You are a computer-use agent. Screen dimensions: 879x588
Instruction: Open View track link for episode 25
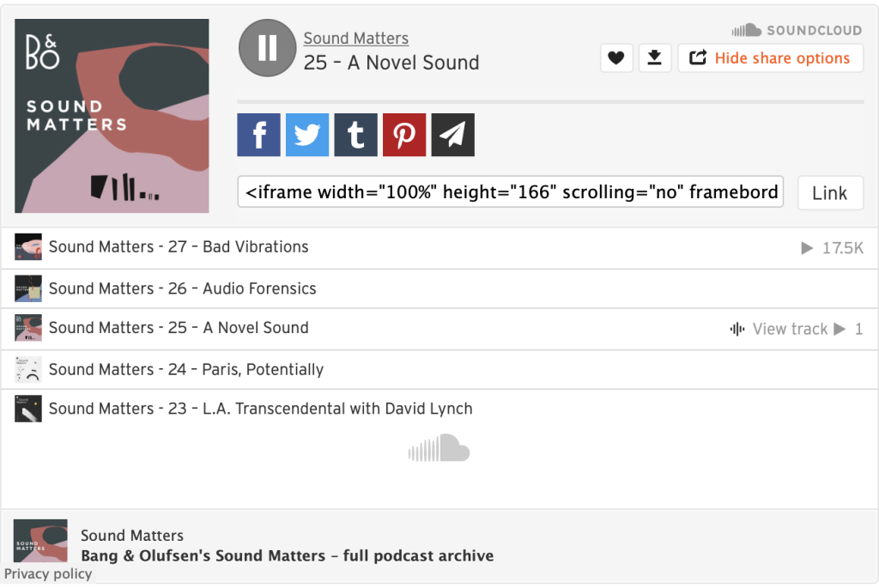[x=779, y=329]
